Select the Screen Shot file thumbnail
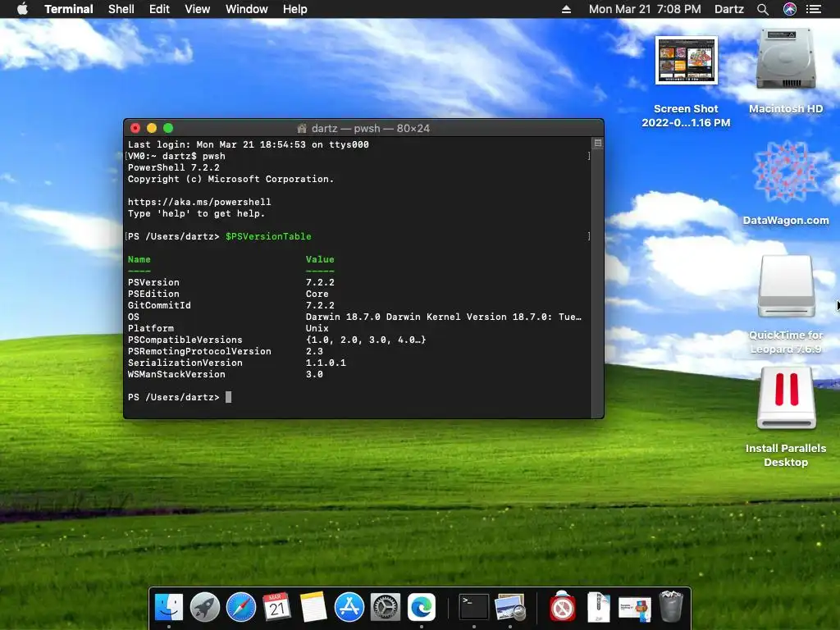The height and width of the screenshot is (630, 840). [x=687, y=61]
